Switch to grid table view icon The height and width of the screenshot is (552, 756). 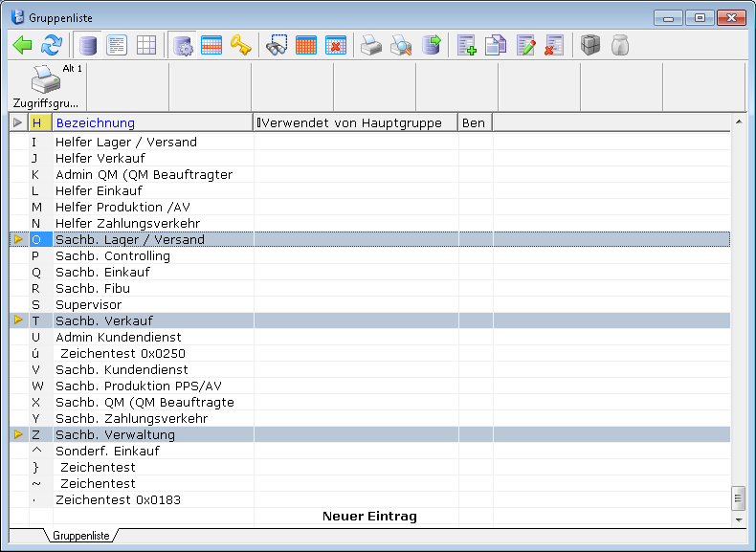[x=146, y=45]
